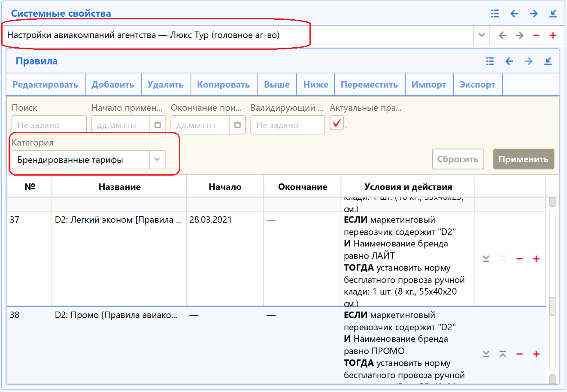Delete rule 37 using red minus icon
Image resolution: width=567 pixels, height=392 pixels.
pos(519,259)
